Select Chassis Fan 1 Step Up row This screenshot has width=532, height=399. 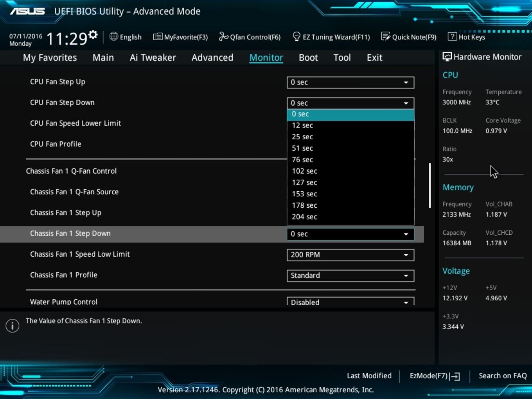tap(66, 212)
